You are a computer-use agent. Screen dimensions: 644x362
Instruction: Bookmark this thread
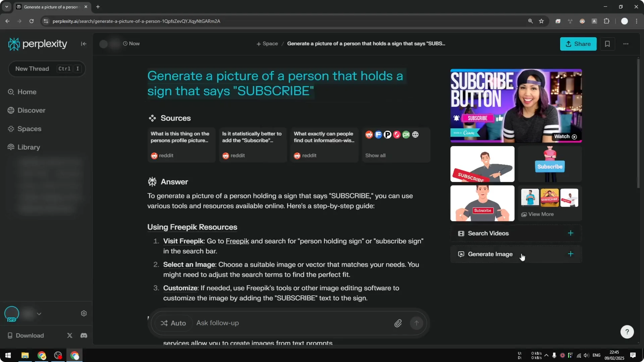[608, 44]
